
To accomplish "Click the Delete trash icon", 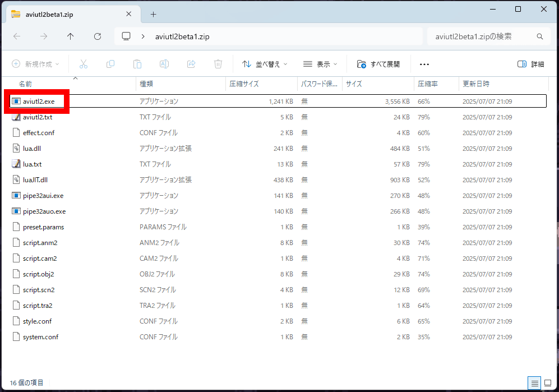I will 218,64.
